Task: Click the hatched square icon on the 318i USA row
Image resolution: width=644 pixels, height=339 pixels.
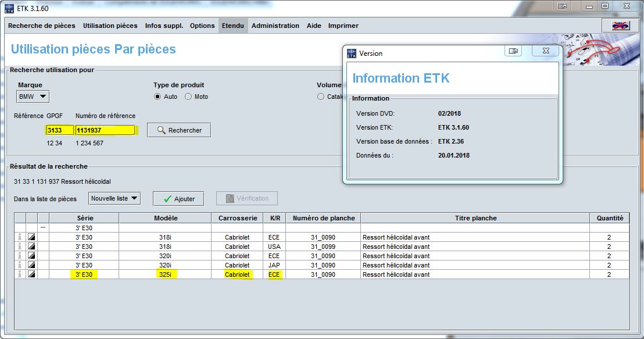Action: 31,247
